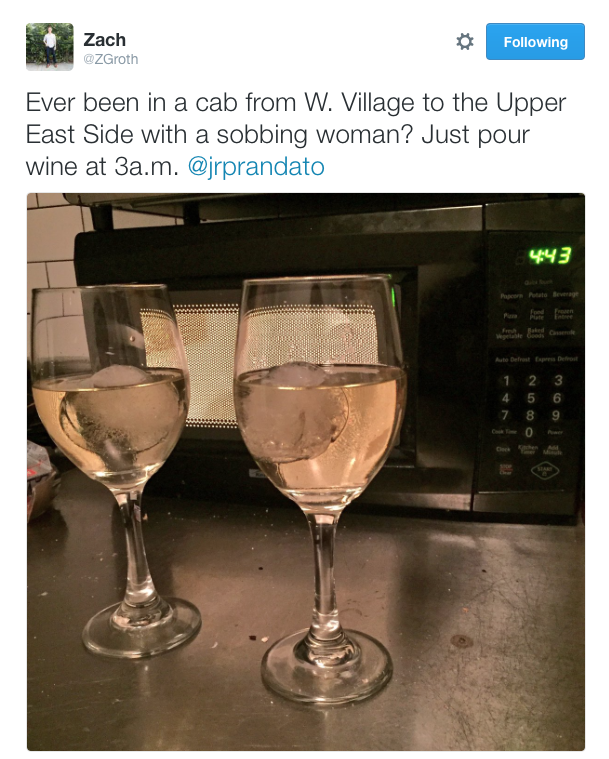Click the Auto Defrost label on microwave
Image resolution: width=609 pixels, height=759 pixels.
click(512, 359)
